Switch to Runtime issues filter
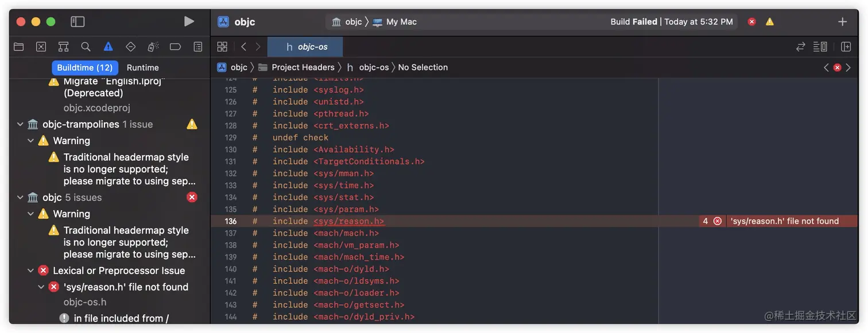The width and height of the screenshot is (868, 333). 142,68
